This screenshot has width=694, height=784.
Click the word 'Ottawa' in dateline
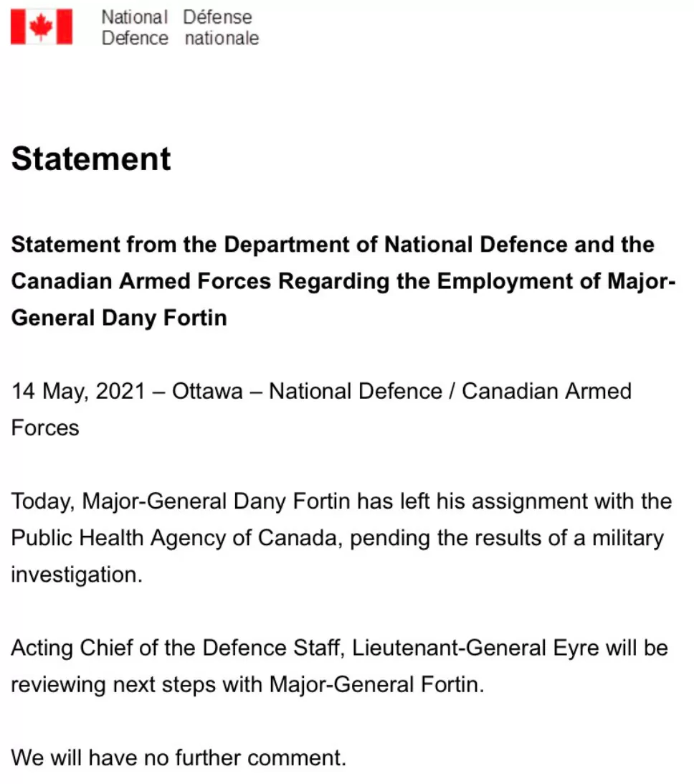pyautogui.click(x=207, y=392)
